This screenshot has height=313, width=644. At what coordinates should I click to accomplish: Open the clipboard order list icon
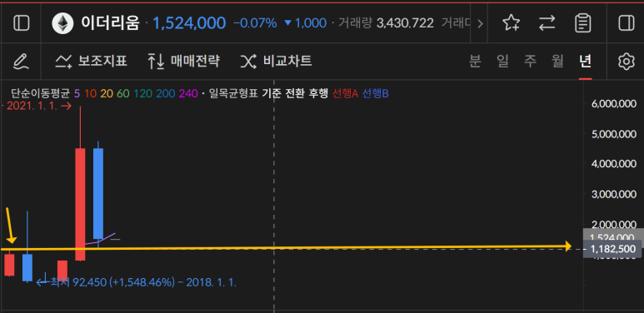click(x=583, y=23)
